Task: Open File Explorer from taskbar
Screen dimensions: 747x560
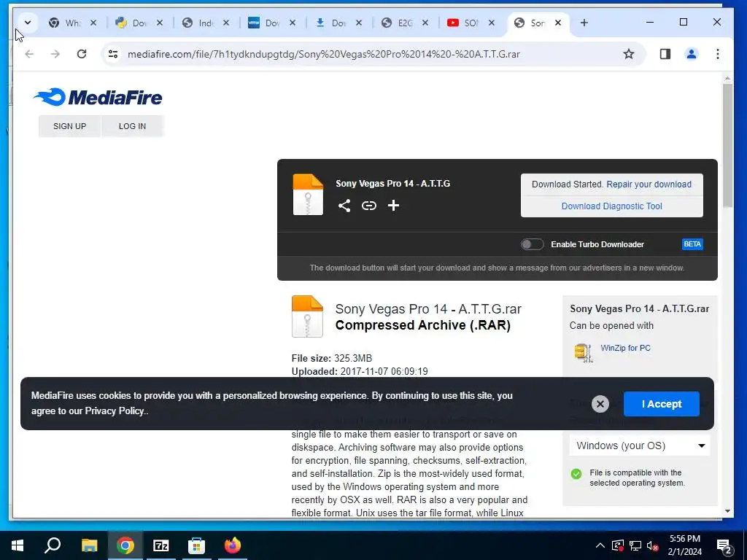Action: click(89, 545)
